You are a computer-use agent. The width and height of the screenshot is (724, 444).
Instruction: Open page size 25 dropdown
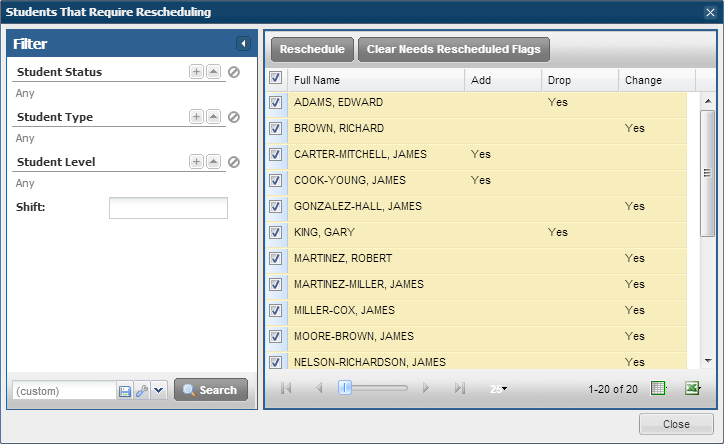(x=499, y=389)
